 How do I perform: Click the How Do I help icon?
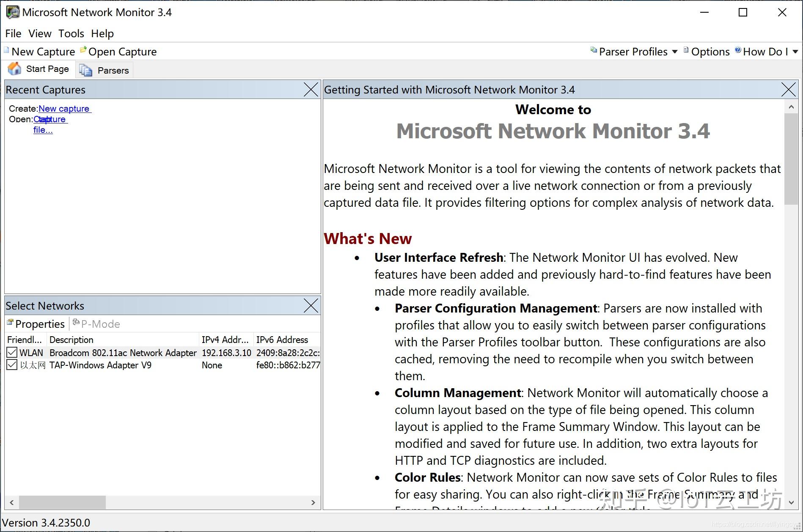[x=737, y=49]
